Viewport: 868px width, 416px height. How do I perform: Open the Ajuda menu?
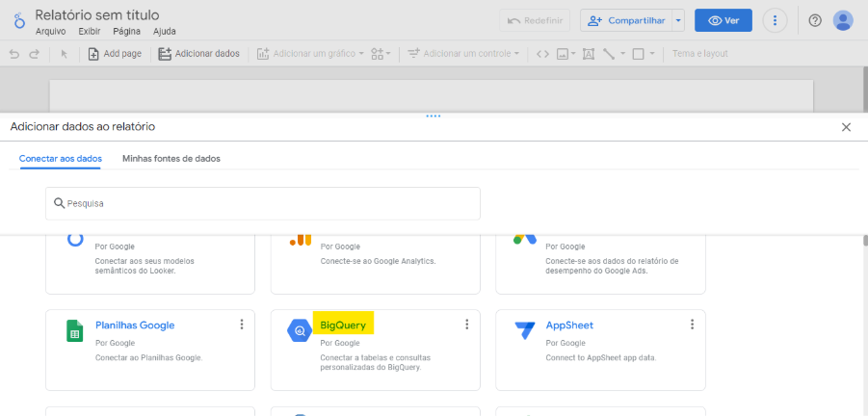coord(165,32)
